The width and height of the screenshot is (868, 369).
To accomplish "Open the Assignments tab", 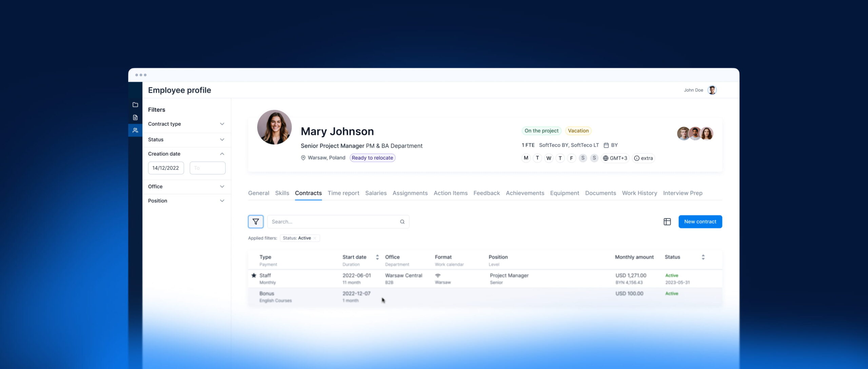I will pyautogui.click(x=410, y=193).
